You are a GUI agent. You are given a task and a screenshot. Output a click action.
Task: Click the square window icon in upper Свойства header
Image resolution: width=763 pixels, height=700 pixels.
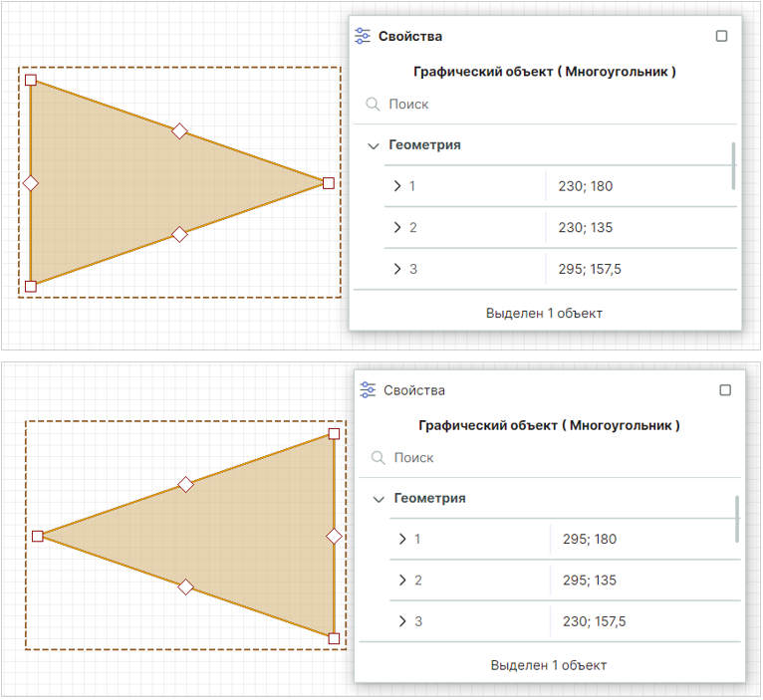click(722, 36)
